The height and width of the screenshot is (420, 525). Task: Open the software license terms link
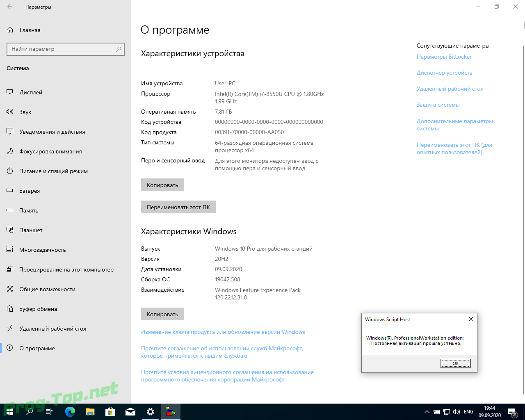(x=228, y=376)
